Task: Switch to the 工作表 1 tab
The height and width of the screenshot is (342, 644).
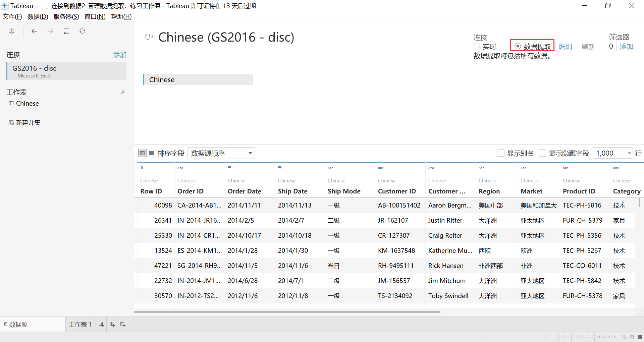Action: (x=80, y=324)
